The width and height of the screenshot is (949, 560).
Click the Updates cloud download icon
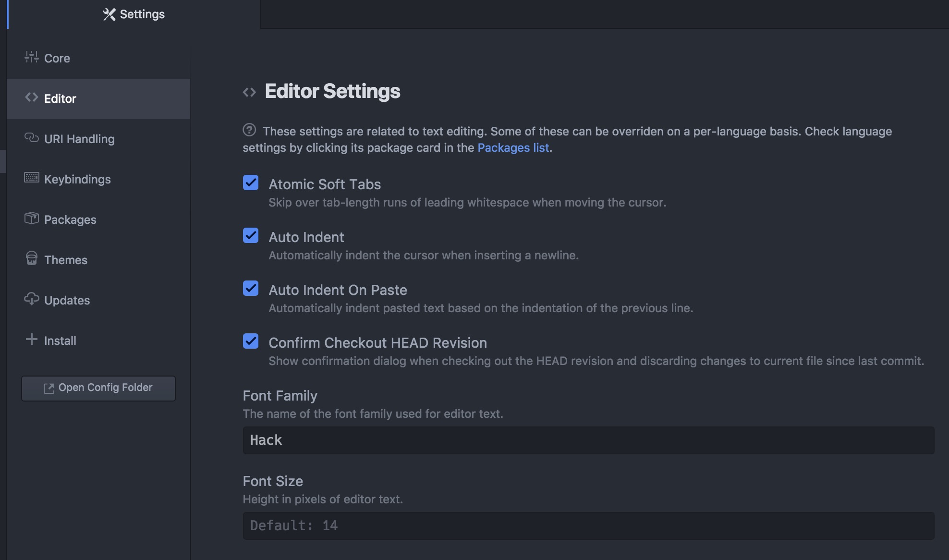[x=31, y=299]
